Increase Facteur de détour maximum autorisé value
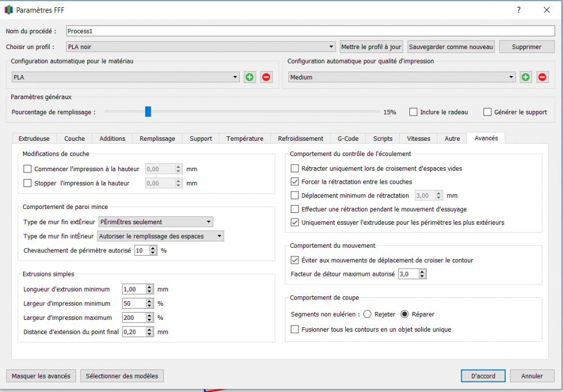Image resolution: width=563 pixels, height=392 pixels. (423, 271)
